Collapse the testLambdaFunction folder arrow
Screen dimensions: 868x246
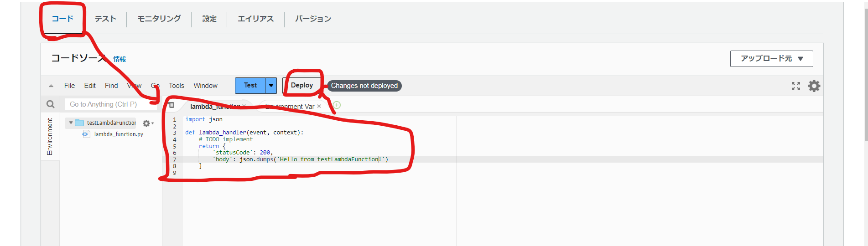pos(71,123)
